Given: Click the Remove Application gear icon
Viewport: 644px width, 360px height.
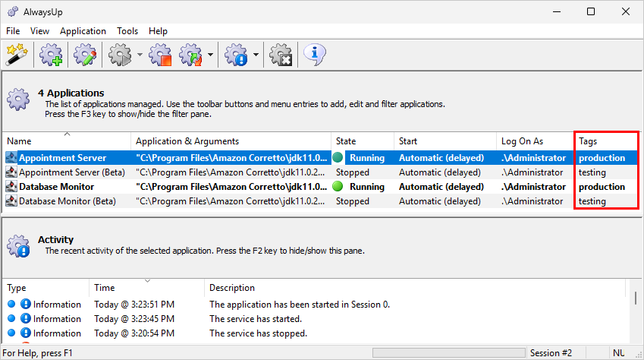Looking at the screenshot, I should [281, 55].
